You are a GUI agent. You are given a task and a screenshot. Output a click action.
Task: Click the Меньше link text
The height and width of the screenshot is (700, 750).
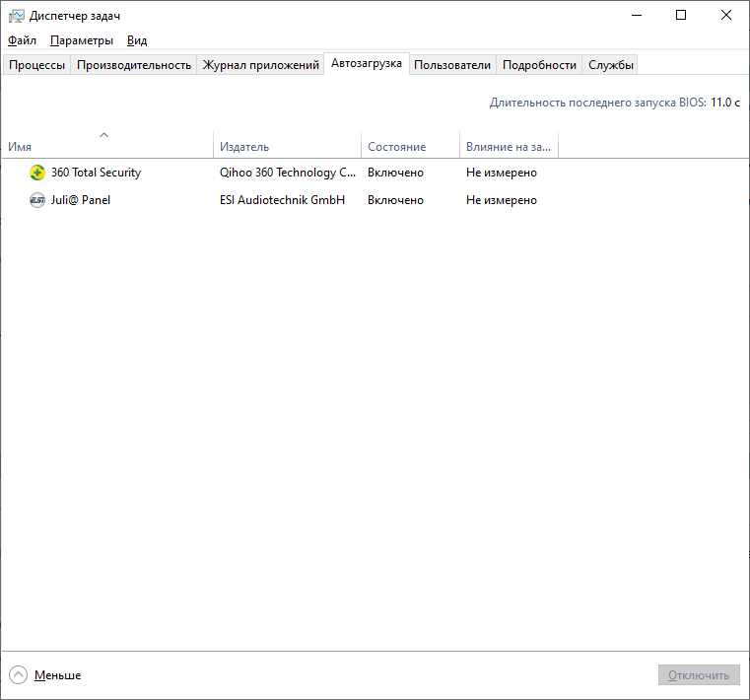(x=58, y=675)
